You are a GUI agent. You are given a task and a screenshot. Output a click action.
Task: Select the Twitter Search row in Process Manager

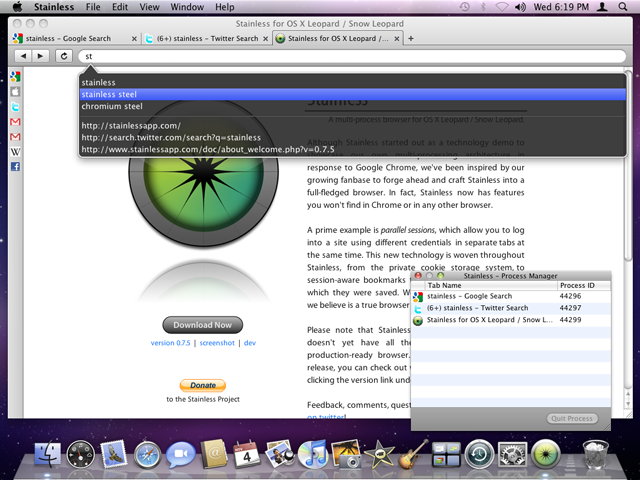click(511, 308)
